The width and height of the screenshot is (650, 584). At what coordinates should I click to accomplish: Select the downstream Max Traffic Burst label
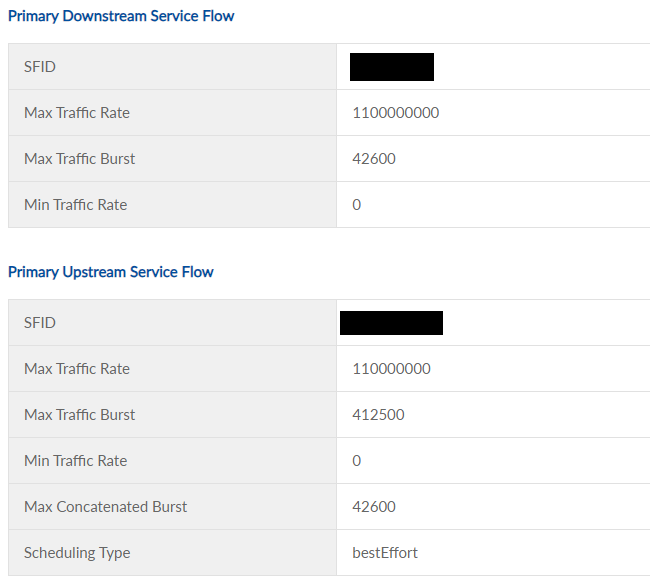(x=80, y=159)
